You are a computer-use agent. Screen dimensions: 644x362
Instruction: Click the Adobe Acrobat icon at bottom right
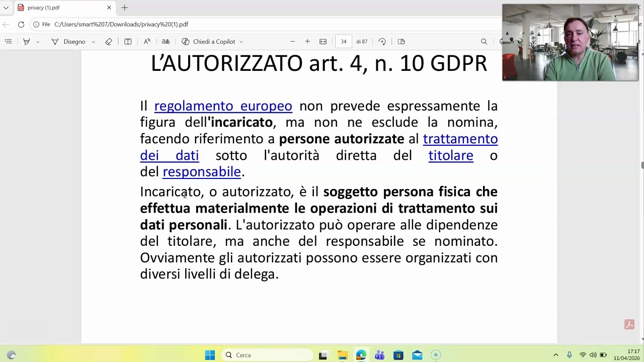(629, 324)
